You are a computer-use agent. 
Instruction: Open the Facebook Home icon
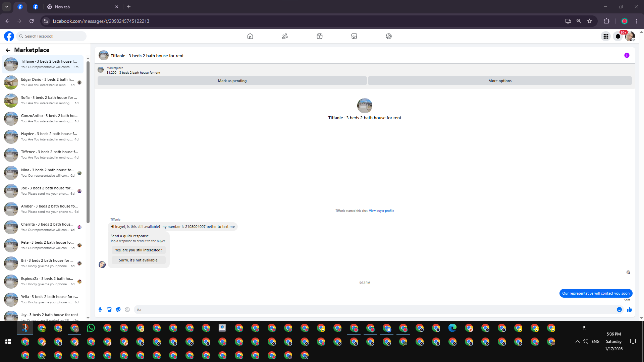250,36
